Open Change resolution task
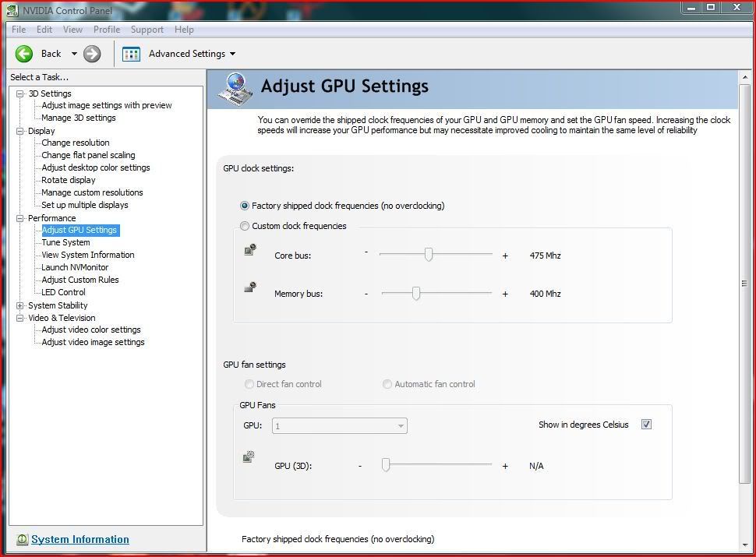 coord(76,143)
